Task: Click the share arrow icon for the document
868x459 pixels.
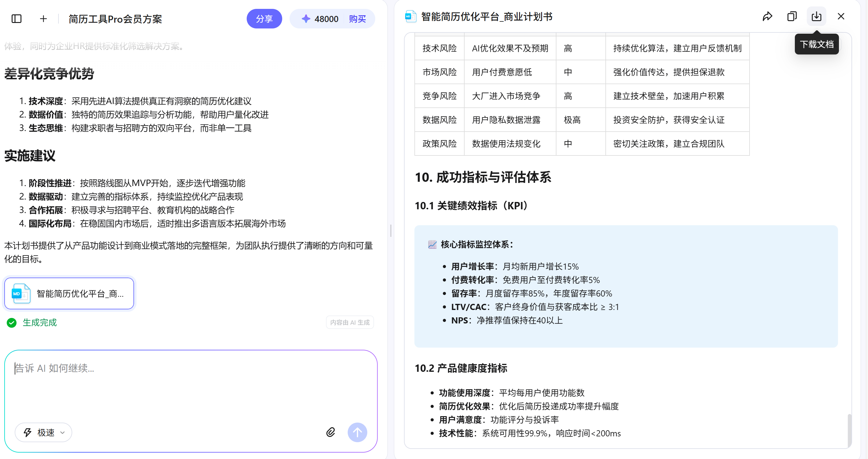Action: [x=767, y=16]
